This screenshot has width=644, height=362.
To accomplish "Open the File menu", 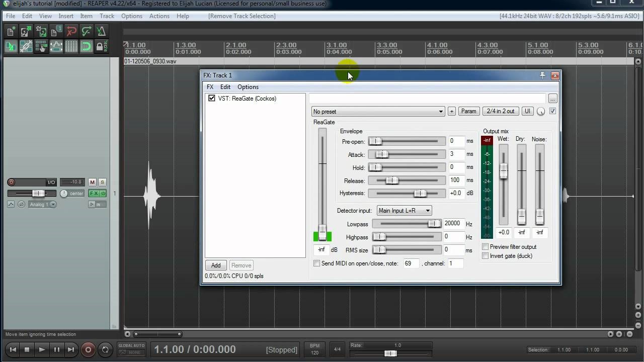I will point(10,16).
